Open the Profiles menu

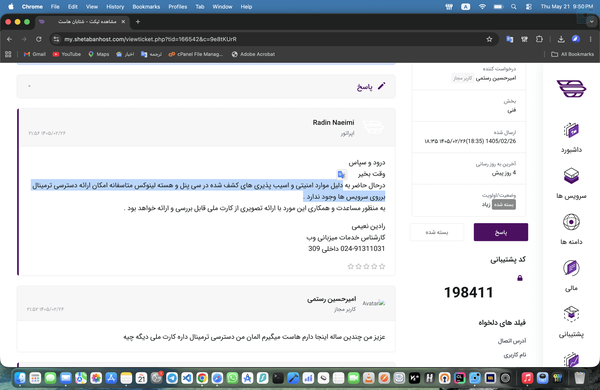[178, 7]
